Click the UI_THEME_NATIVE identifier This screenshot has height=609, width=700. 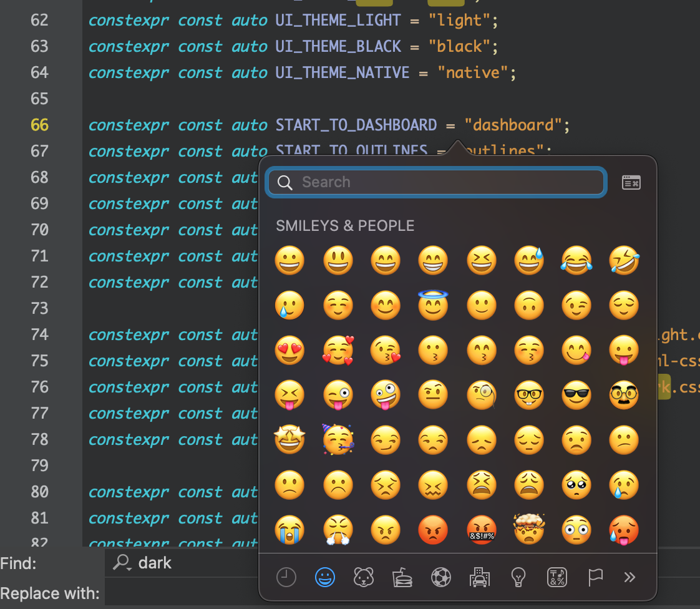[x=343, y=73]
